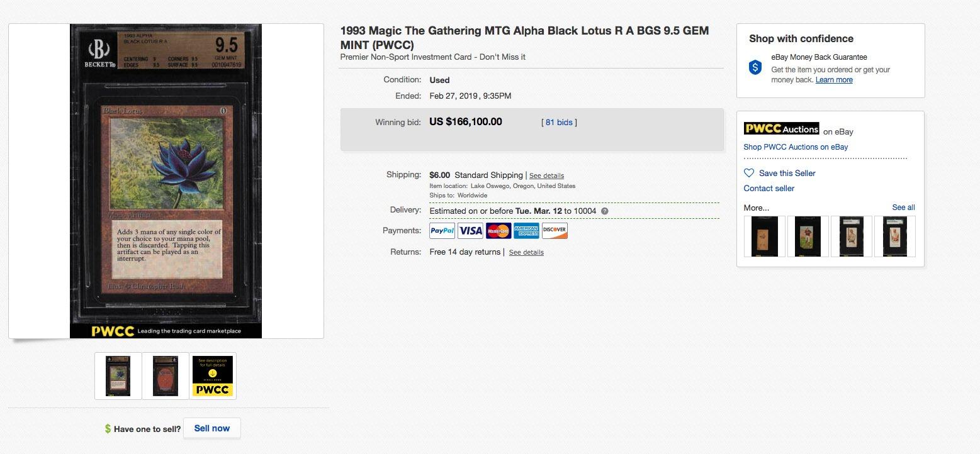This screenshot has height=454, width=980.
Task: Click the Money Back Guarantee shield icon
Action: [x=755, y=67]
